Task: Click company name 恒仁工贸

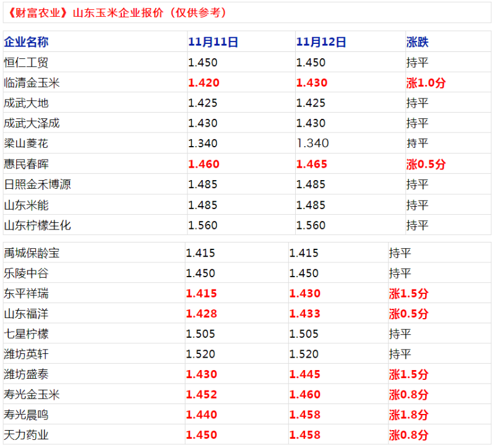Action: [26, 62]
